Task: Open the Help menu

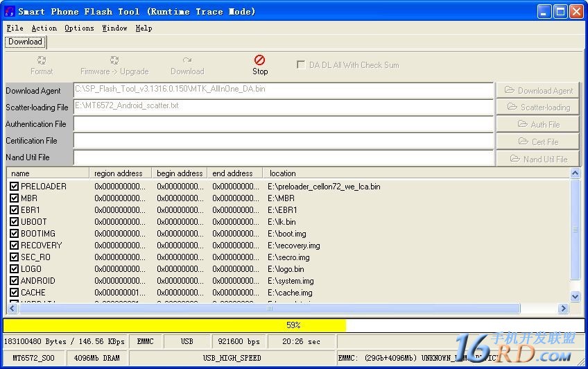Action: (x=144, y=28)
